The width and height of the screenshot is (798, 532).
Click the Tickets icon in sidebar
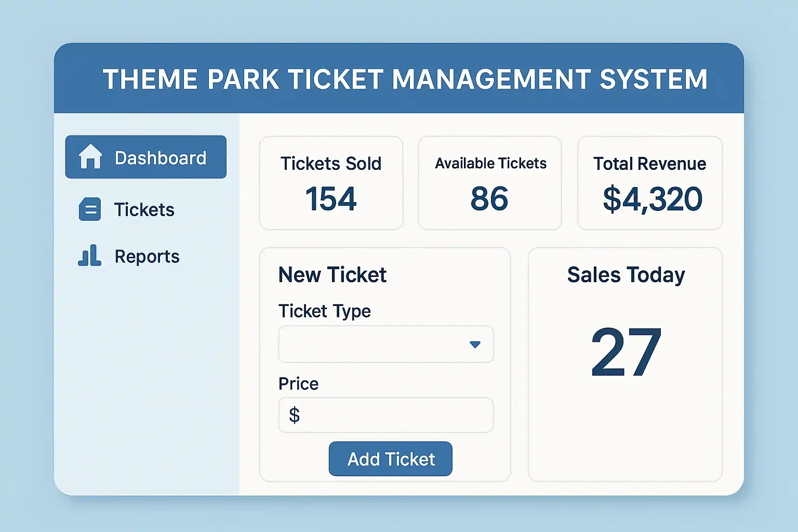pos(90,209)
